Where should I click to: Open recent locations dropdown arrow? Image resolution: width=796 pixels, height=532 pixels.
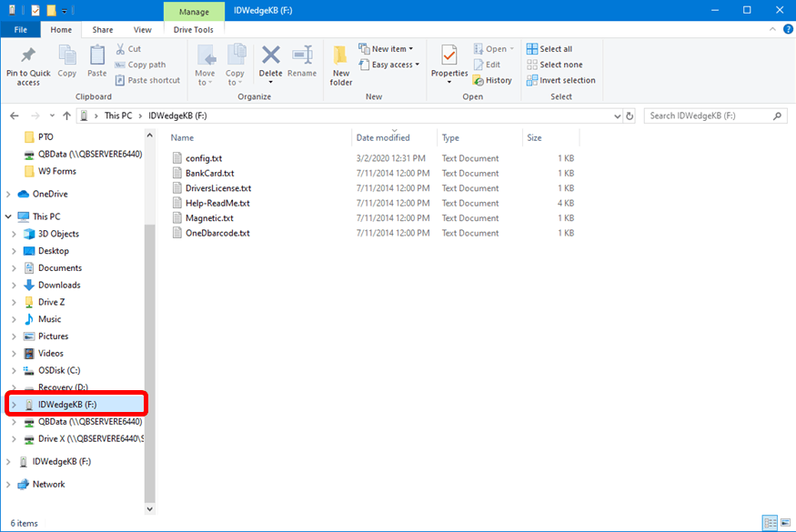(52, 115)
